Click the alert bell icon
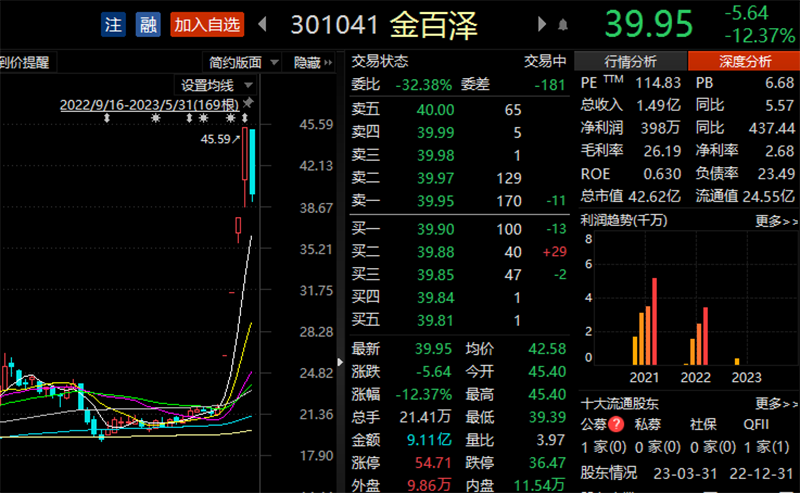 (563, 24)
